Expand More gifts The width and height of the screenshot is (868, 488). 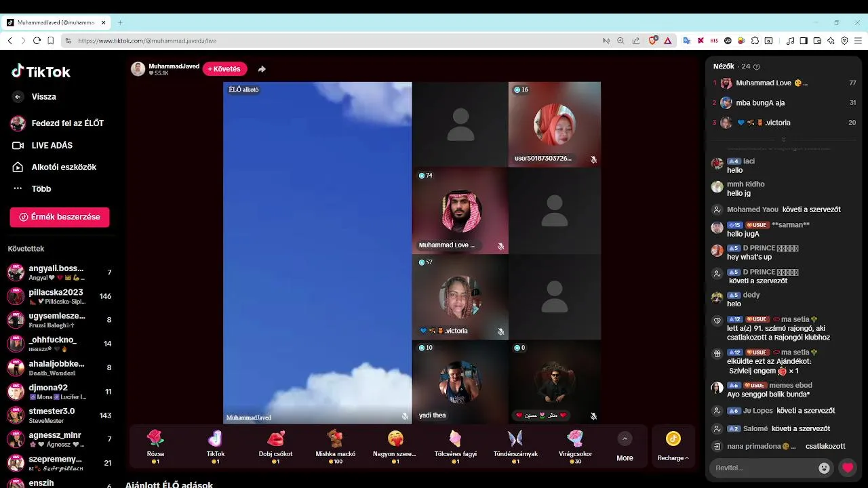625,447
